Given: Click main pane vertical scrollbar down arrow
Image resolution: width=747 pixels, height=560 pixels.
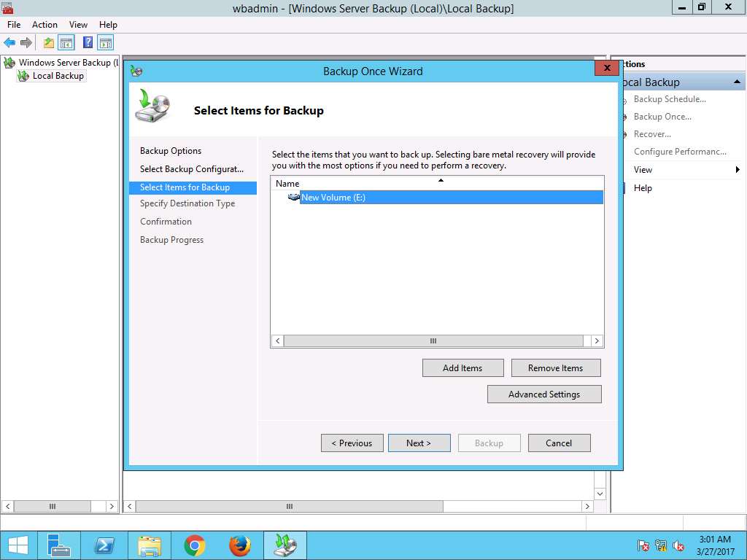Looking at the screenshot, I should (600, 494).
